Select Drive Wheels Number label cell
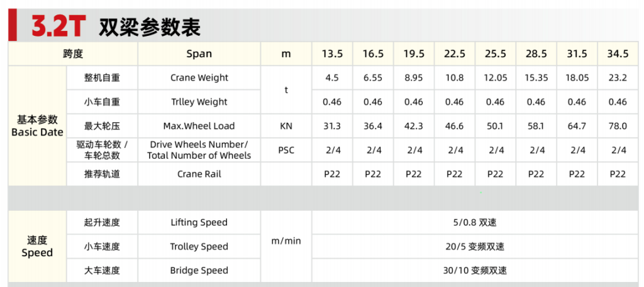This screenshot has width=644, height=287. click(x=199, y=150)
